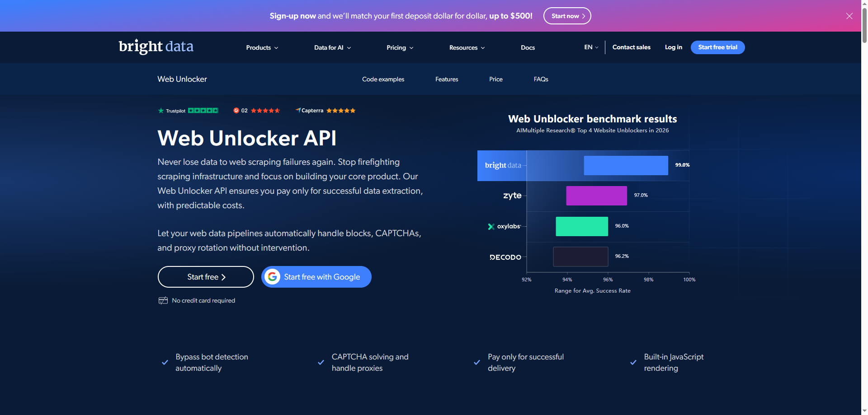
Task: Click the Start free button
Action: 206,277
